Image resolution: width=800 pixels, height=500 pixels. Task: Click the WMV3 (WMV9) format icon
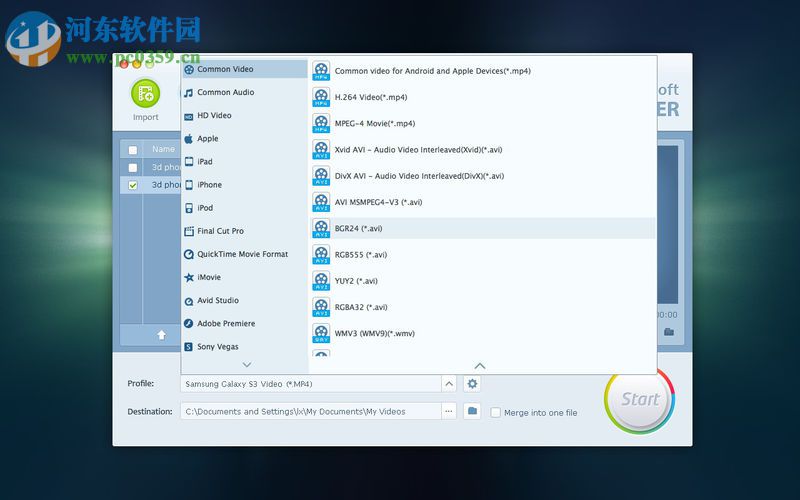click(321, 333)
